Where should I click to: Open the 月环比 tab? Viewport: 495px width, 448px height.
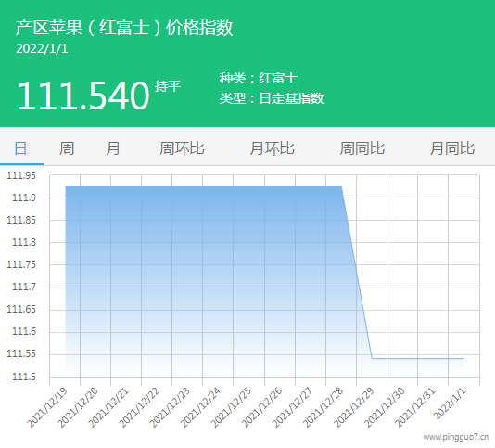(x=273, y=148)
